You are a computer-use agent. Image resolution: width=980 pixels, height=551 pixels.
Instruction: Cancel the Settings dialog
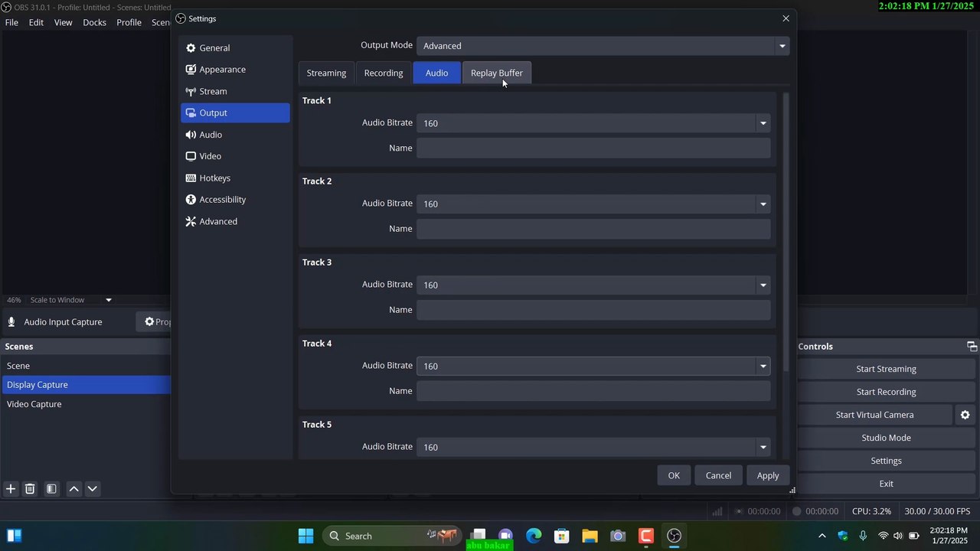click(x=718, y=475)
